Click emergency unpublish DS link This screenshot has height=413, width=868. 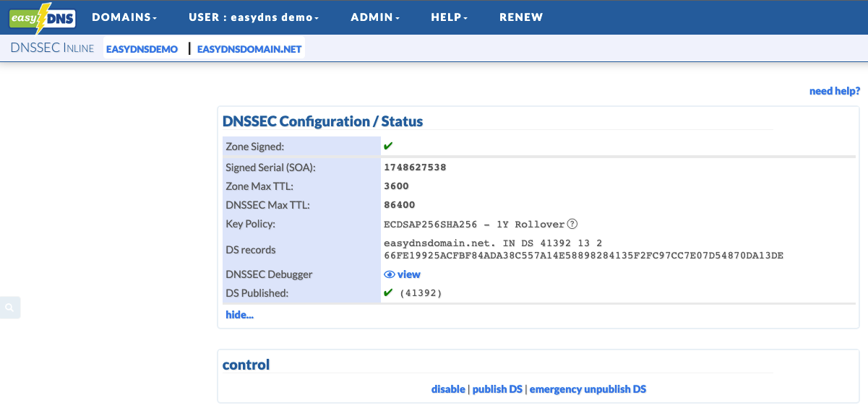point(588,389)
